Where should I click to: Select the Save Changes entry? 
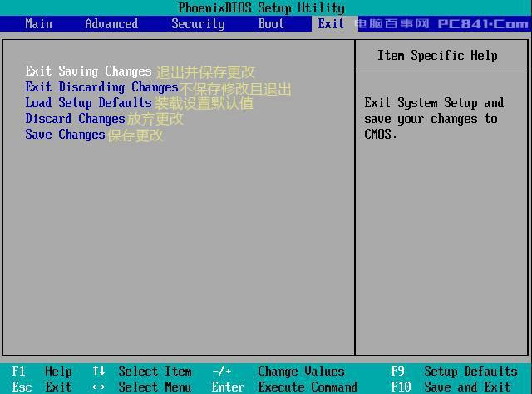65,135
